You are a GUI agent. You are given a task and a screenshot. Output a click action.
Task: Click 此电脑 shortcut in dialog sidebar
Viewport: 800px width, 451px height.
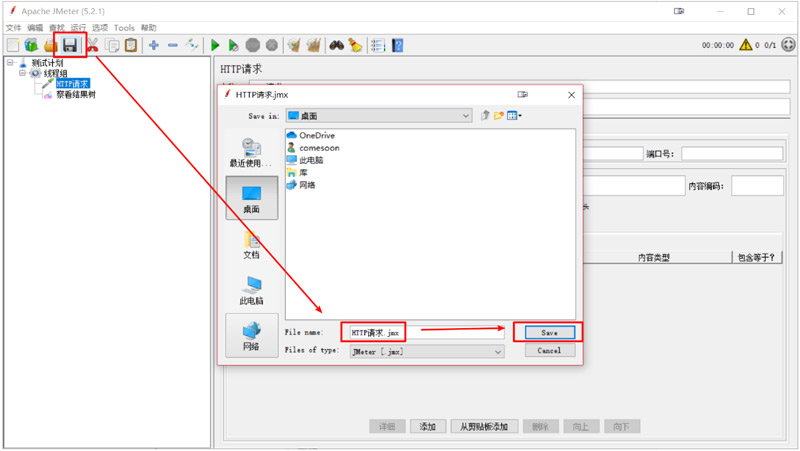tap(252, 291)
